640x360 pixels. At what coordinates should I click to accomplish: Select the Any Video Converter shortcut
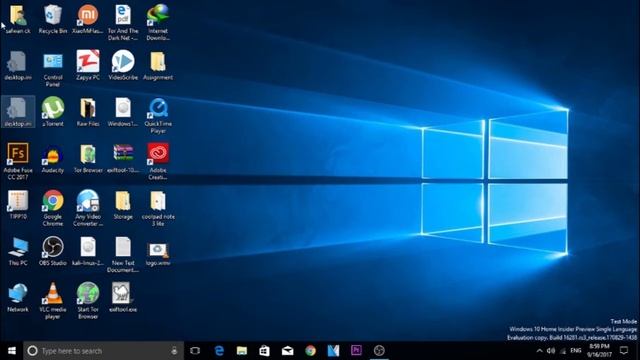pos(88,208)
